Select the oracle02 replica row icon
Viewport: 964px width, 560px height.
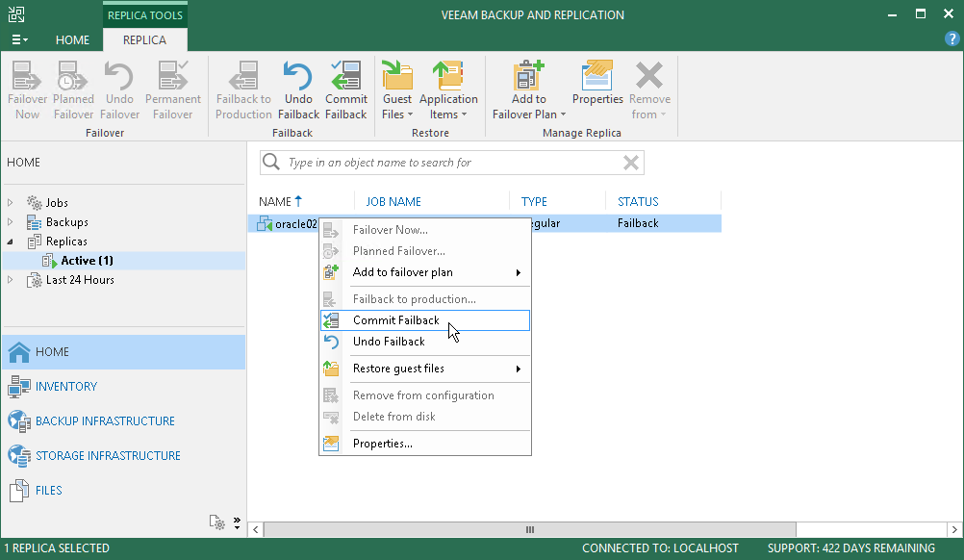pyautogui.click(x=265, y=224)
